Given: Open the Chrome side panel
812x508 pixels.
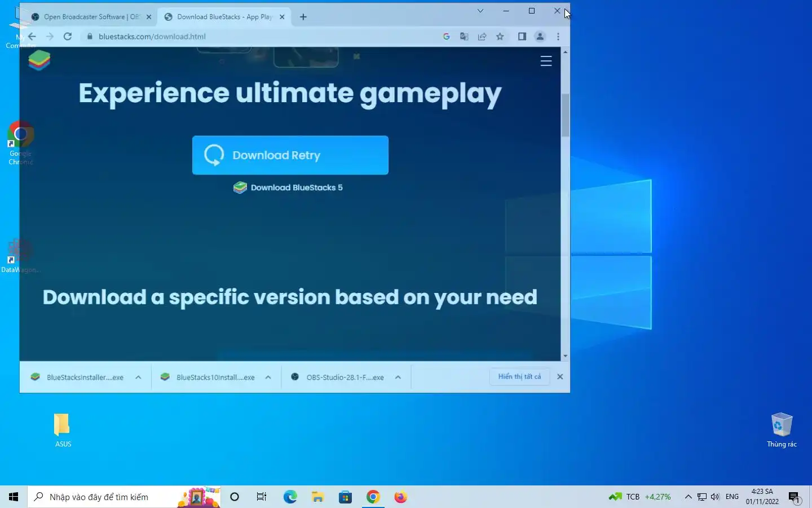Looking at the screenshot, I should [x=522, y=36].
